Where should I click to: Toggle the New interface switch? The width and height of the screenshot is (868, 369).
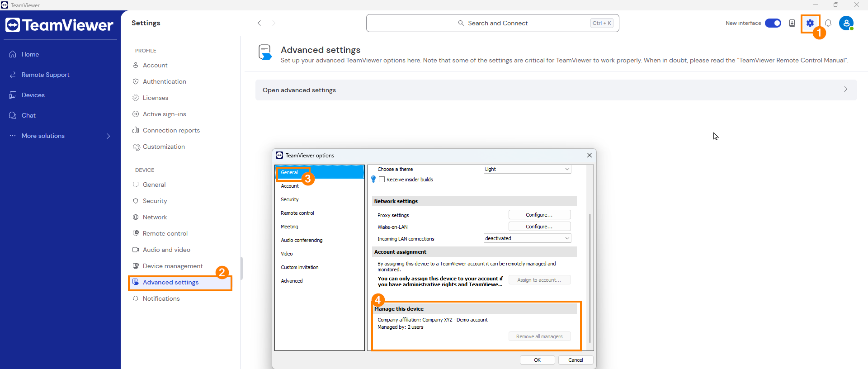pos(773,23)
